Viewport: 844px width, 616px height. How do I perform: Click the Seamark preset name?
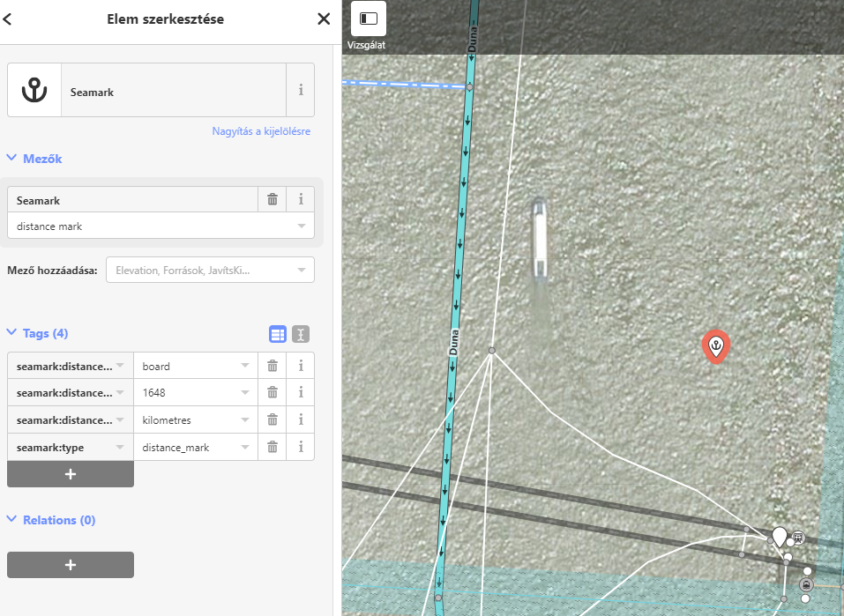tap(92, 92)
